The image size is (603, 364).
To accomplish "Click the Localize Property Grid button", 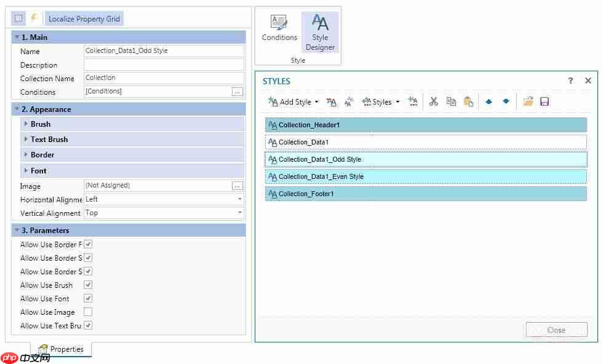I will [x=84, y=18].
